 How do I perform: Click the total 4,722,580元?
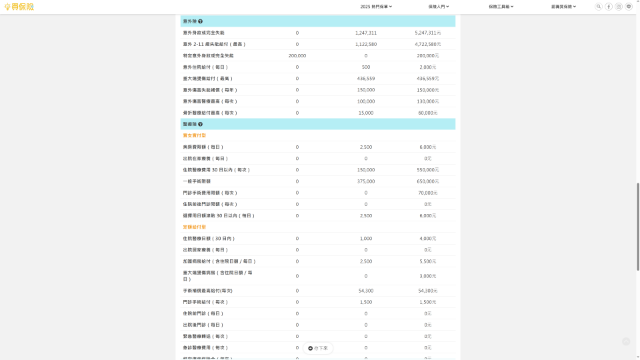(428, 44)
